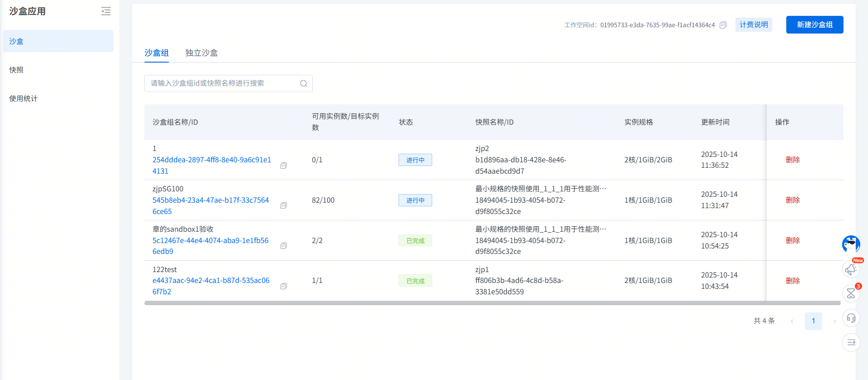Open 计费说明 link
This screenshot has width=868, height=380.
coord(754,25)
